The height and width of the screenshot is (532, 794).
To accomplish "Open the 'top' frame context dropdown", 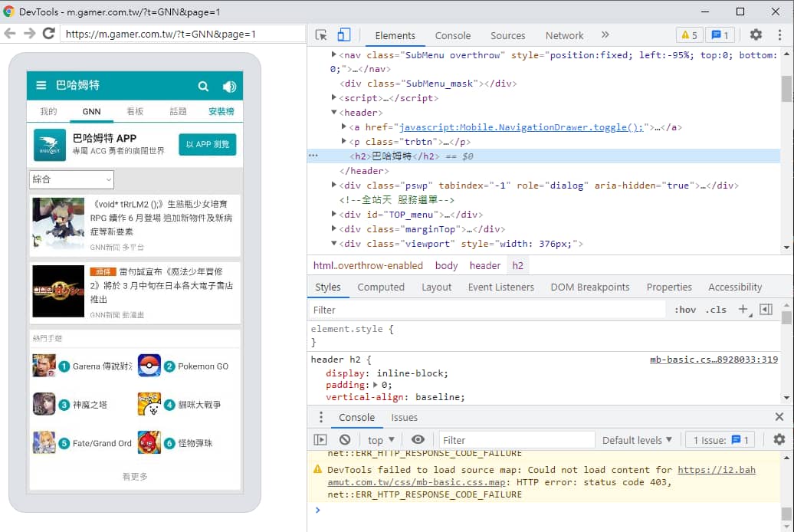I will (379, 439).
